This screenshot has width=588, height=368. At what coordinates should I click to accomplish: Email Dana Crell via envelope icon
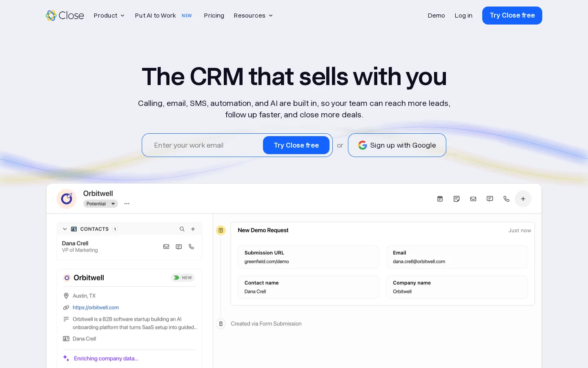coord(166,247)
